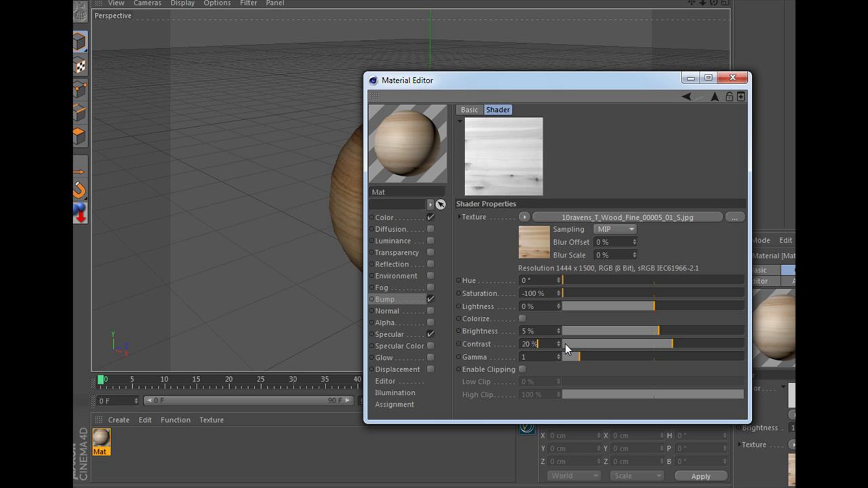Click the texture filename button
Viewport: 868px width, 488px height.
click(627, 217)
